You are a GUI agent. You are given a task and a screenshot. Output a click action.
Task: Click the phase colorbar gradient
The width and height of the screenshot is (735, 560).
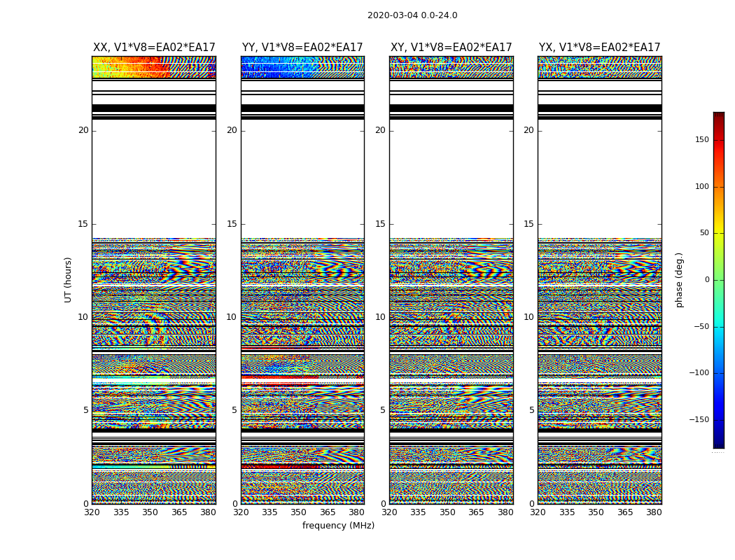coord(719,280)
